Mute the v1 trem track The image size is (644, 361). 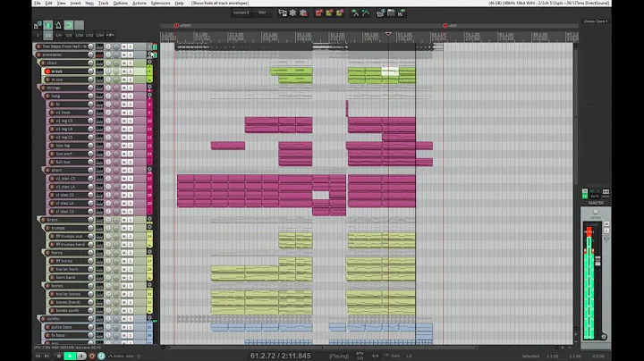(x=123, y=113)
